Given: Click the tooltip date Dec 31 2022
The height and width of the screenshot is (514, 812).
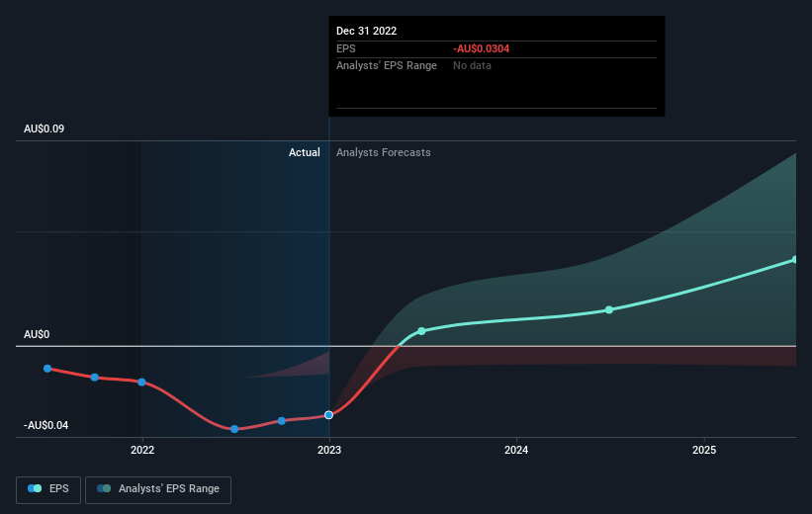Looking at the screenshot, I should click(x=367, y=31).
